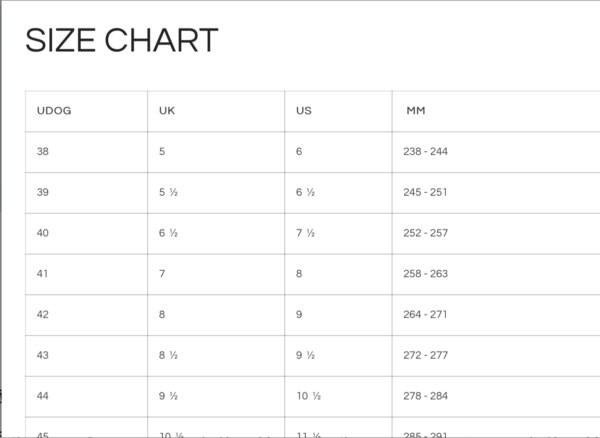
Task: Click the 278 - 284 MM cell
Action: pos(427,396)
